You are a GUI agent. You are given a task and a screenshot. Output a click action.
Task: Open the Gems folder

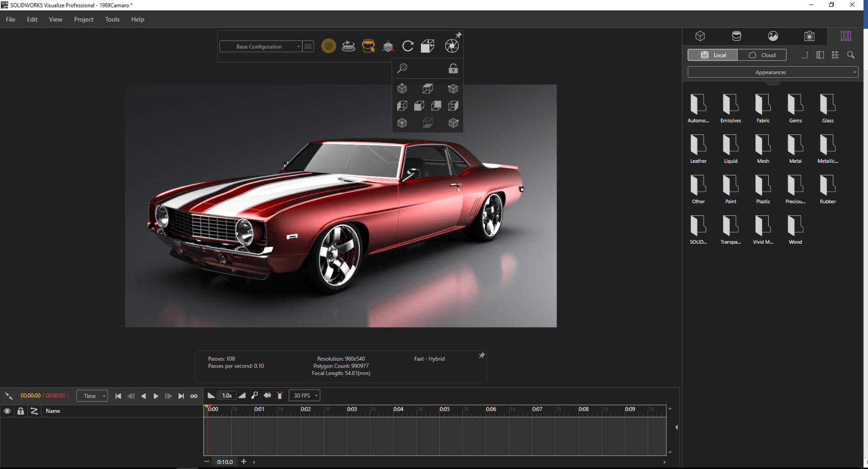click(795, 108)
